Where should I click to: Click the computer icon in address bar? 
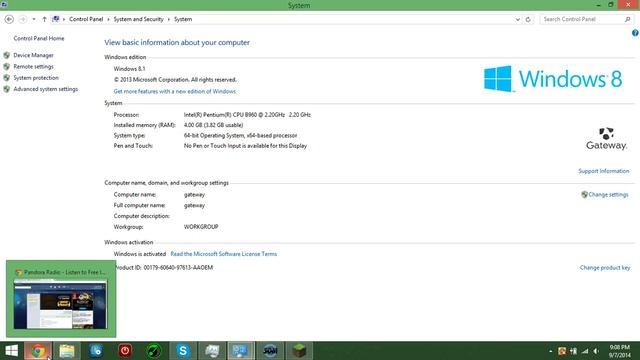pyautogui.click(x=56, y=19)
